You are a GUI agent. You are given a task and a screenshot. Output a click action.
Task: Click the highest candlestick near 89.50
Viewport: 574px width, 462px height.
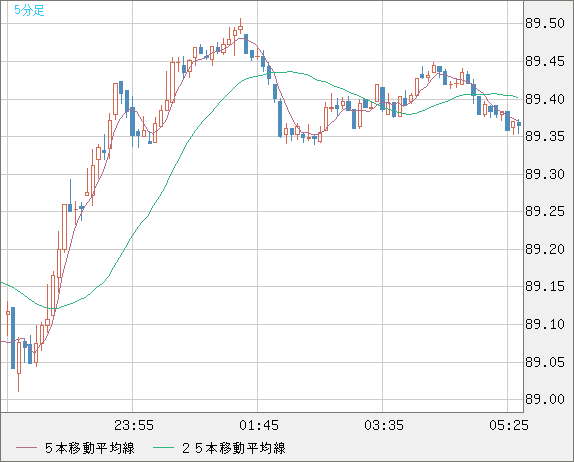[x=241, y=27]
